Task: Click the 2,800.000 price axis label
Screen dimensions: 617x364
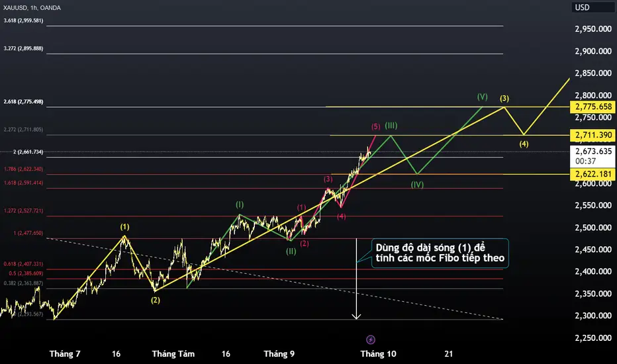Action: click(x=593, y=95)
